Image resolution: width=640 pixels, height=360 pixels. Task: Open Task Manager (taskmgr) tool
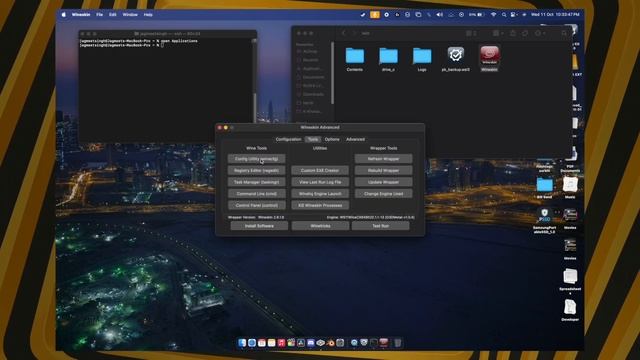pos(256,182)
